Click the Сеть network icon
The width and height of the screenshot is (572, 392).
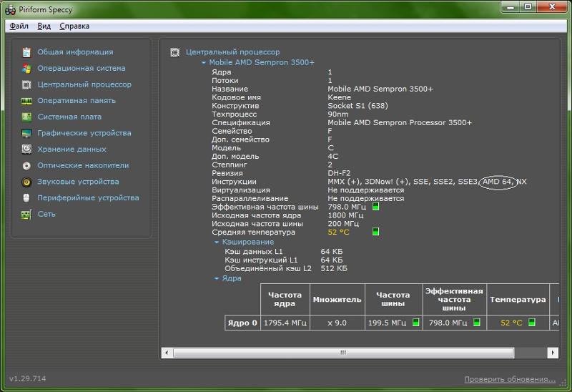pos(26,215)
